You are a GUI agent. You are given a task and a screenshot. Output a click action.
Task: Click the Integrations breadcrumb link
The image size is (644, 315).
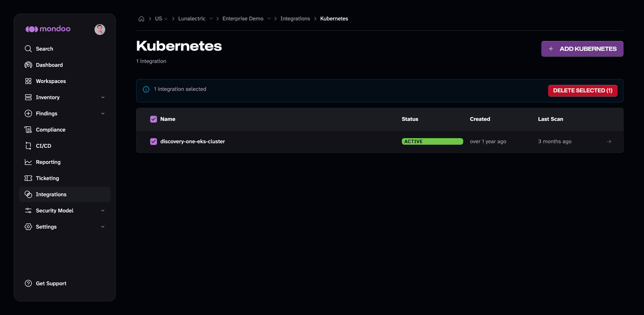(295, 19)
